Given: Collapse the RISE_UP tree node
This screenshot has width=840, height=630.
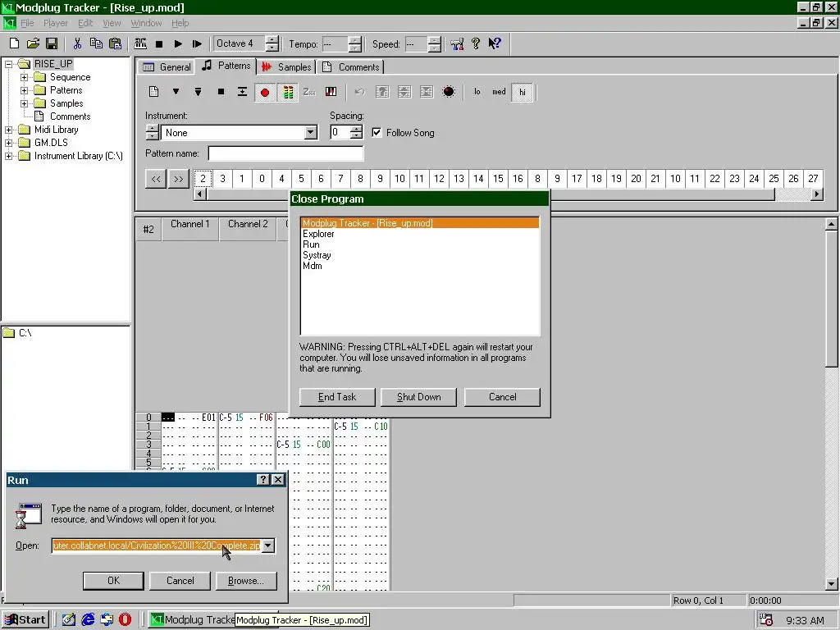Looking at the screenshot, I should (8, 64).
